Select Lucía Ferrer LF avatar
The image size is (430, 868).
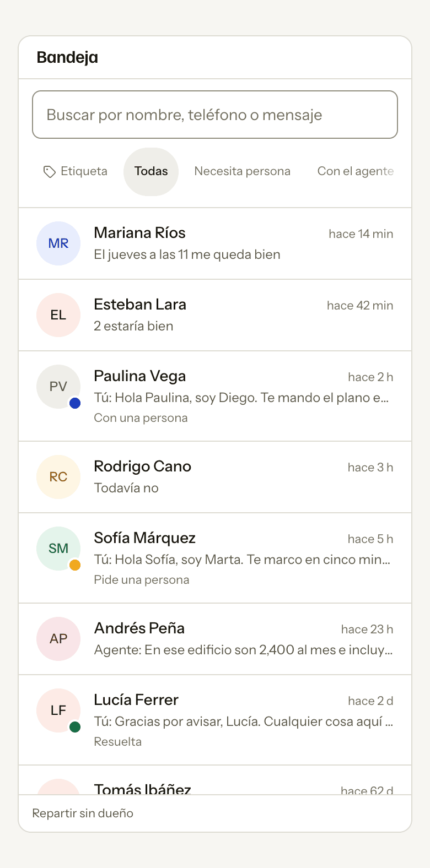tap(58, 710)
